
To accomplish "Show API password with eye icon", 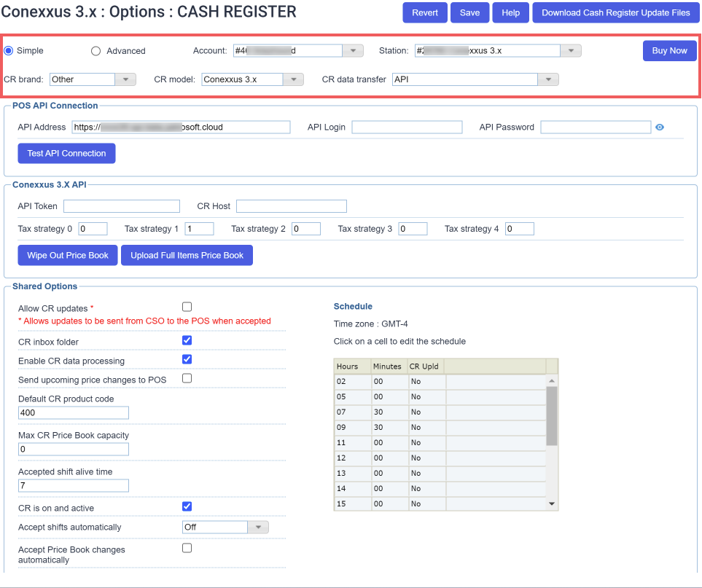I will [660, 127].
